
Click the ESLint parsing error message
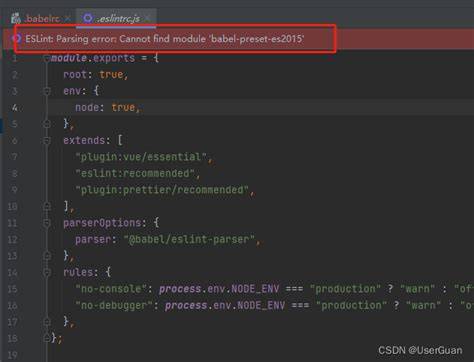pyautogui.click(x=165, y=39)
